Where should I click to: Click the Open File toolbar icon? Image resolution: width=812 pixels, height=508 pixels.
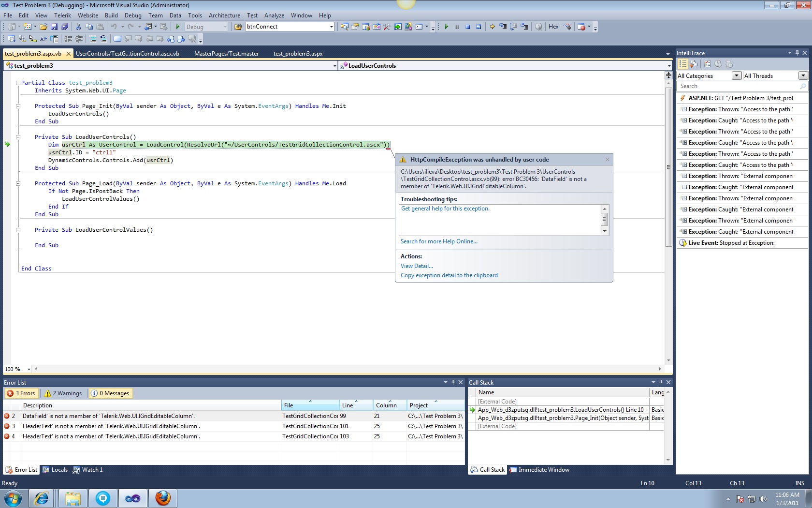43,27
